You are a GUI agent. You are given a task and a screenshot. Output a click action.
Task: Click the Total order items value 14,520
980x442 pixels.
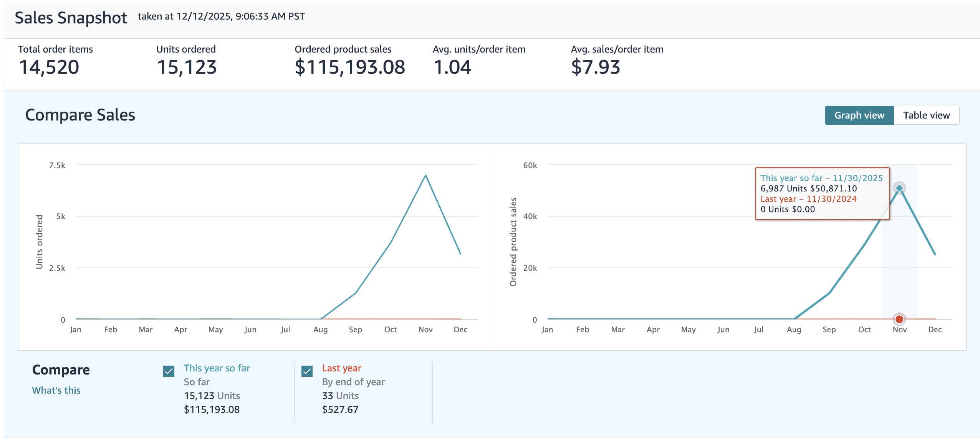coord(49,67)
